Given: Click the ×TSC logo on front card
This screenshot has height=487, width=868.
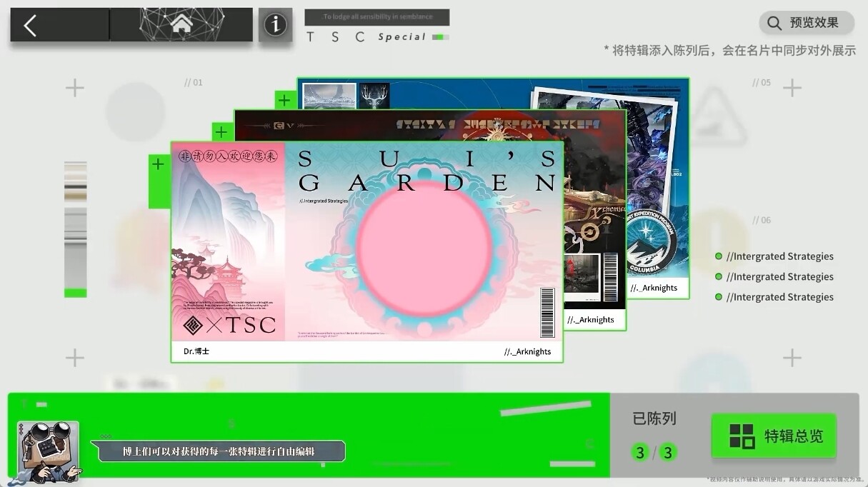Looking at the screenshot, I should click(229, 325).
